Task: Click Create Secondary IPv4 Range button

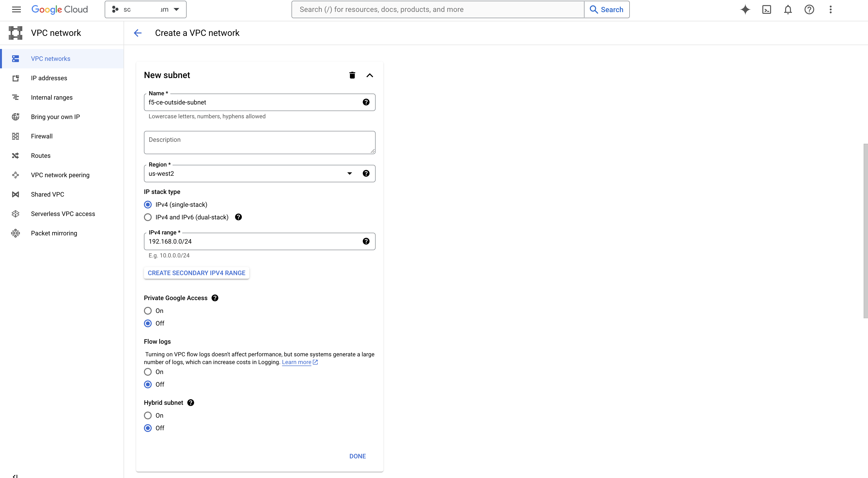Action: [x=197, y=273]
